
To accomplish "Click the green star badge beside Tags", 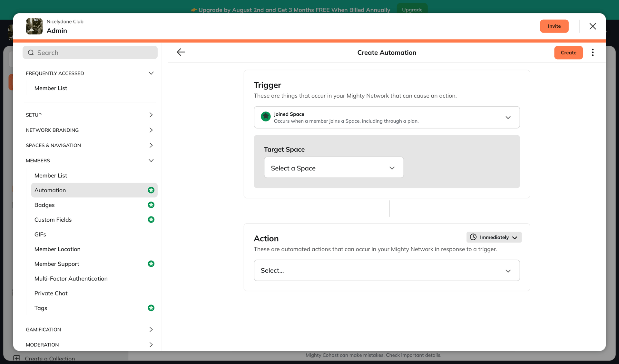I will coord(151,308).
